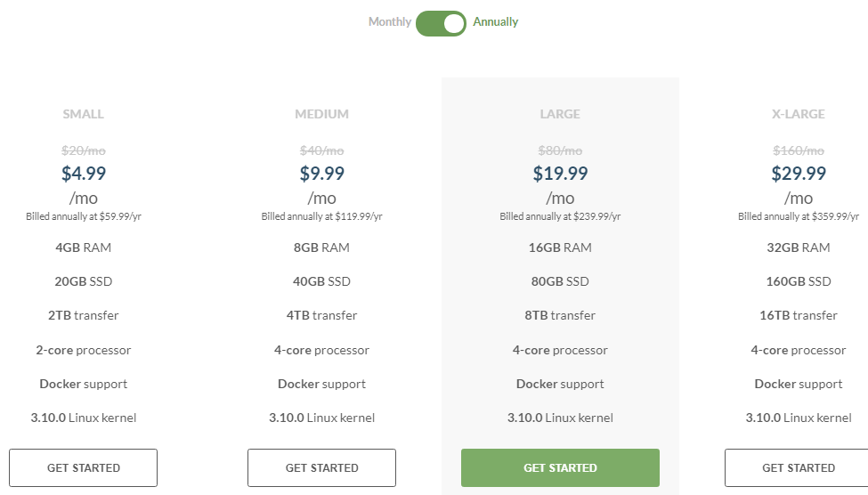This screenshot has height=495, width=868.
Task: Click GET STARTED for Small plan
Action: (x=83, y=468)
